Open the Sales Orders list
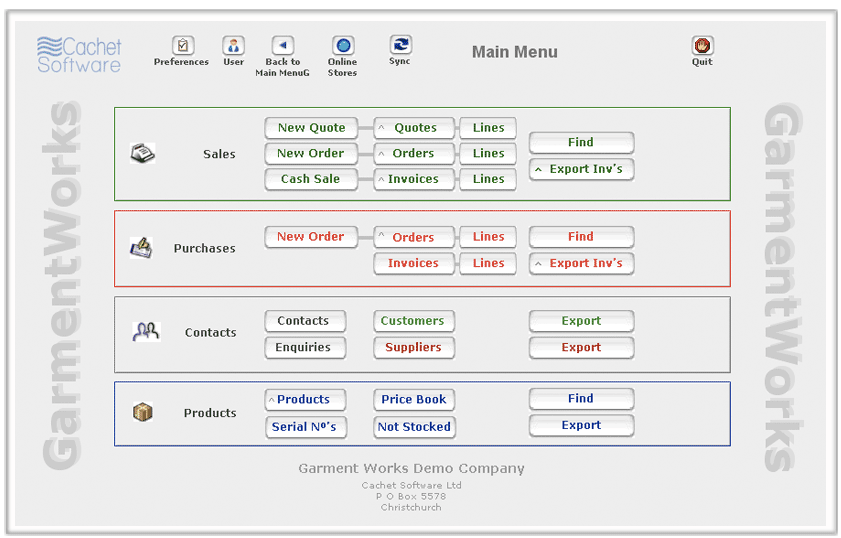 (x=414, y=153)
